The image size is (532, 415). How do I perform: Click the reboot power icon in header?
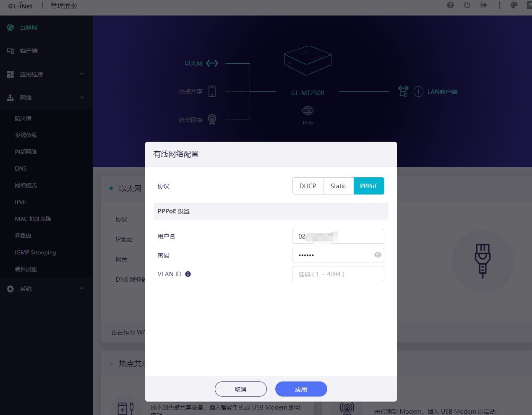467,5
